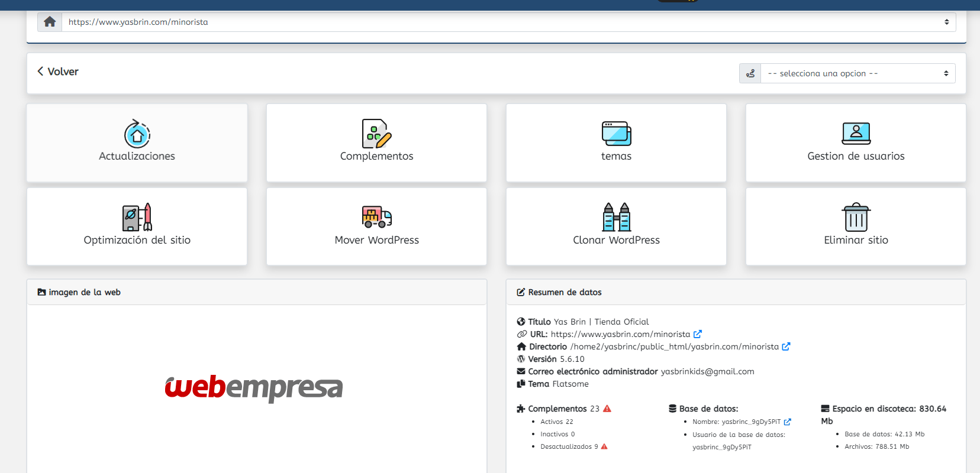
Task: Click the version number 5.6.10
Action: point(572,359)
